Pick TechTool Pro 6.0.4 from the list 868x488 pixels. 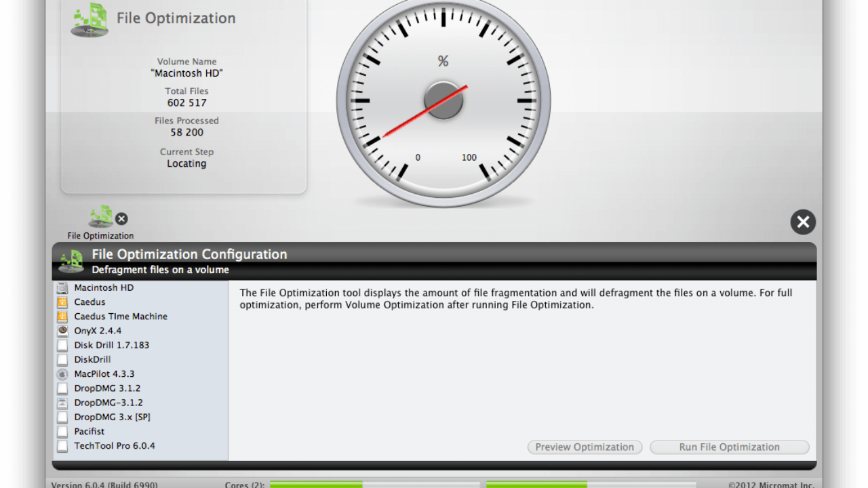pyautogui.click(x=115, y=445)
